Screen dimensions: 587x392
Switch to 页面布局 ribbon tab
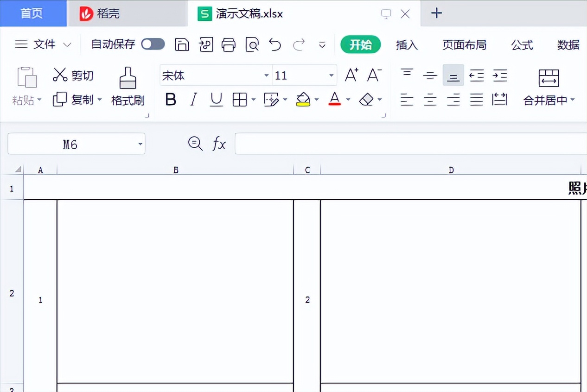tap(464, 45)
